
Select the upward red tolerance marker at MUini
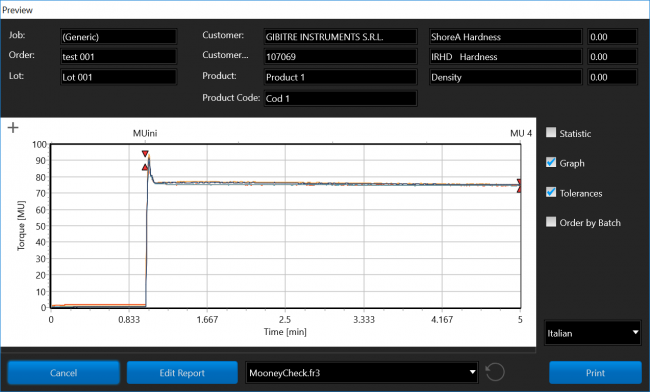click(145, 167)
